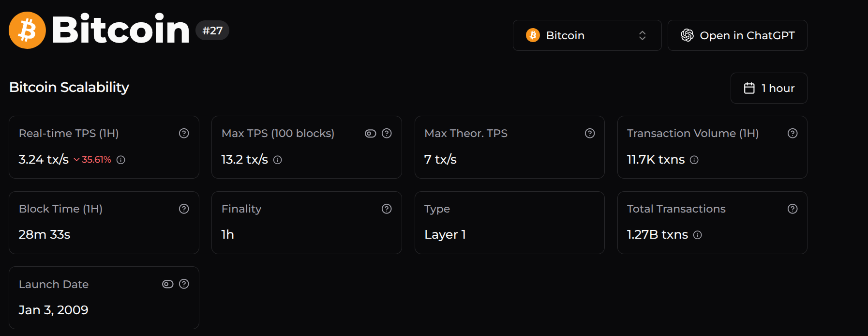Click the chevron beside the Bitcoin selector
Image resolution: width=868 pixels, height=336 pixels.
point(642,35)
